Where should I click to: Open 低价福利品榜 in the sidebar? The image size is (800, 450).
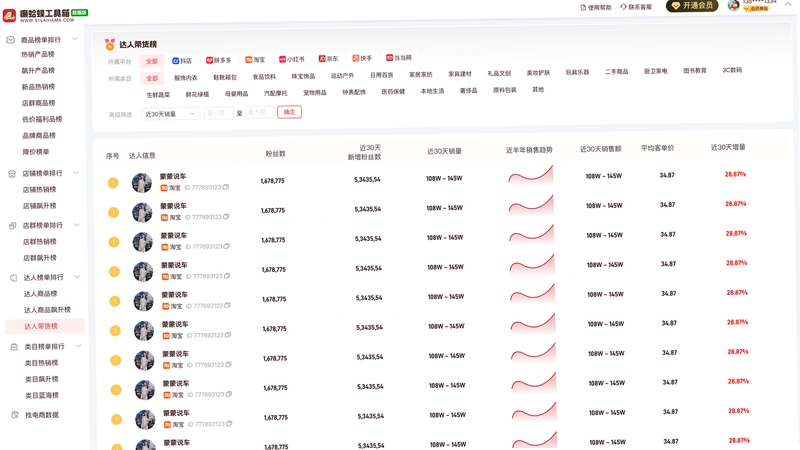click(x=42, y=119)
